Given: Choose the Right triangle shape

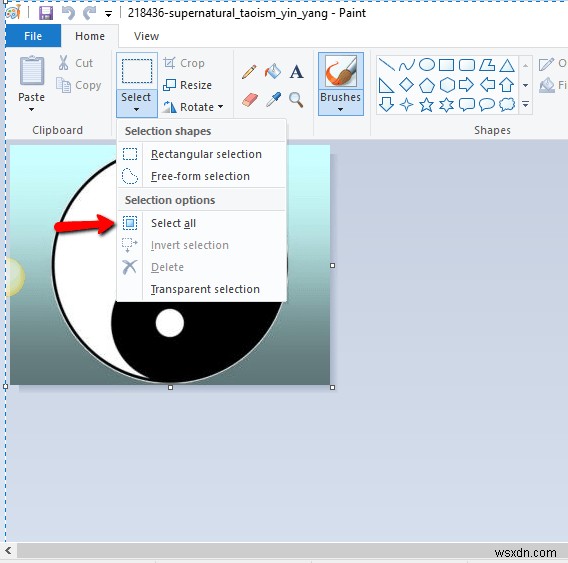Looking at the screenshot, I should tap(386, 86).
